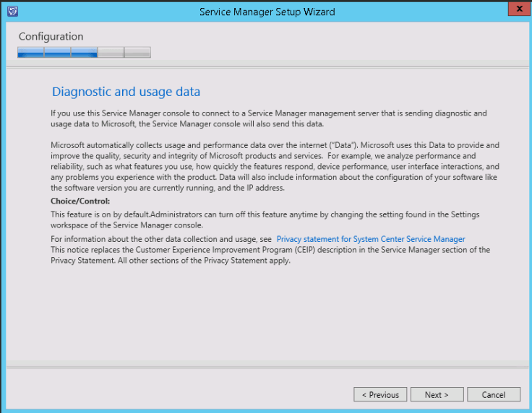
Task: Click the paragraph starting 'Microsoft automatically collects'
Action: coord(275,166)
